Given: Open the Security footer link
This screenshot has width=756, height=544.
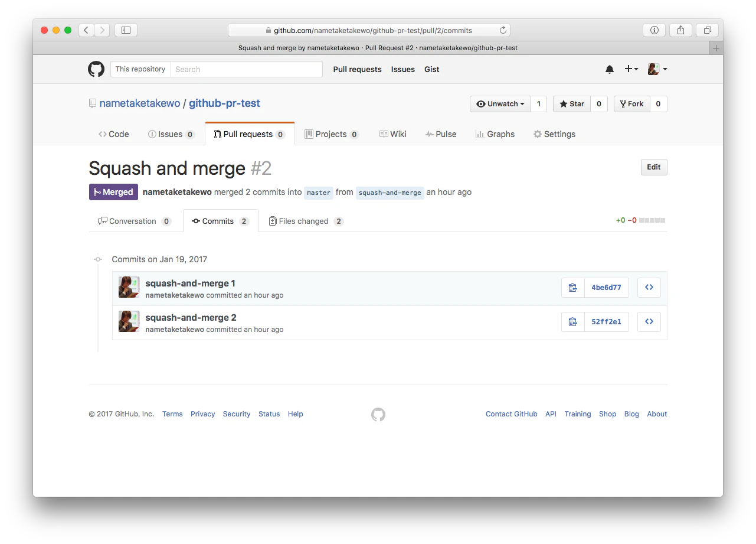Looking at the screenshot, I should [x=237, y=414].
